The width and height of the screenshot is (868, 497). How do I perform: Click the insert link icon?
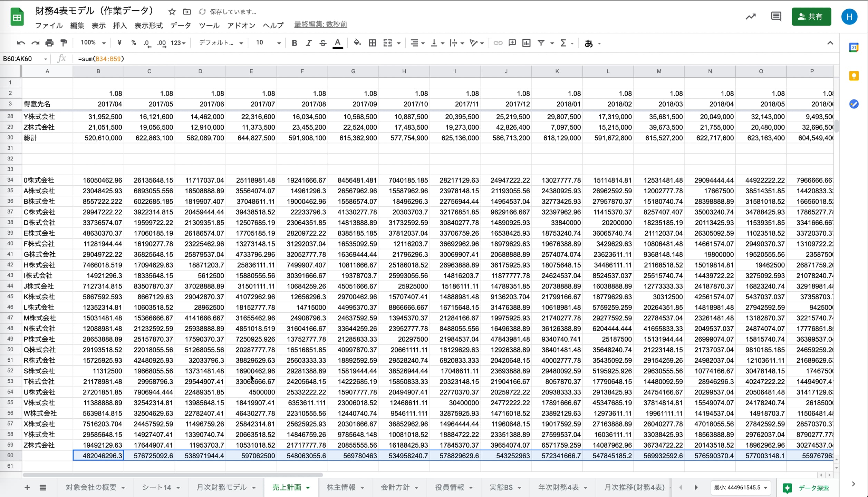(x=498, y=43)
